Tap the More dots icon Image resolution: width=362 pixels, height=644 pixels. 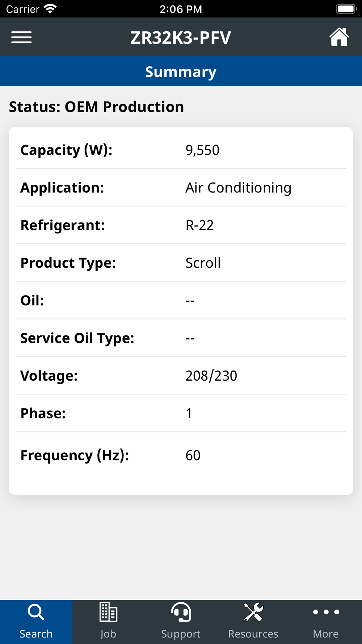tap(326, 613)
